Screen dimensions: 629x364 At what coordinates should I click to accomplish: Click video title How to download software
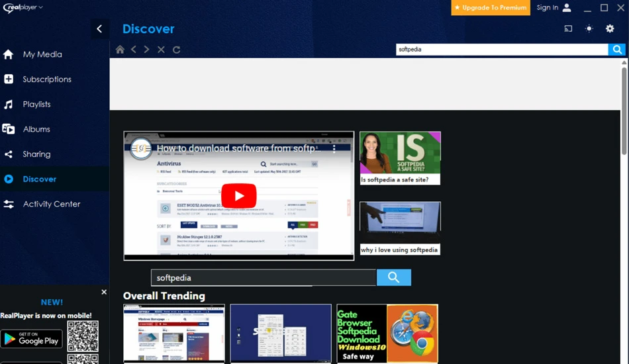point(238,148)
